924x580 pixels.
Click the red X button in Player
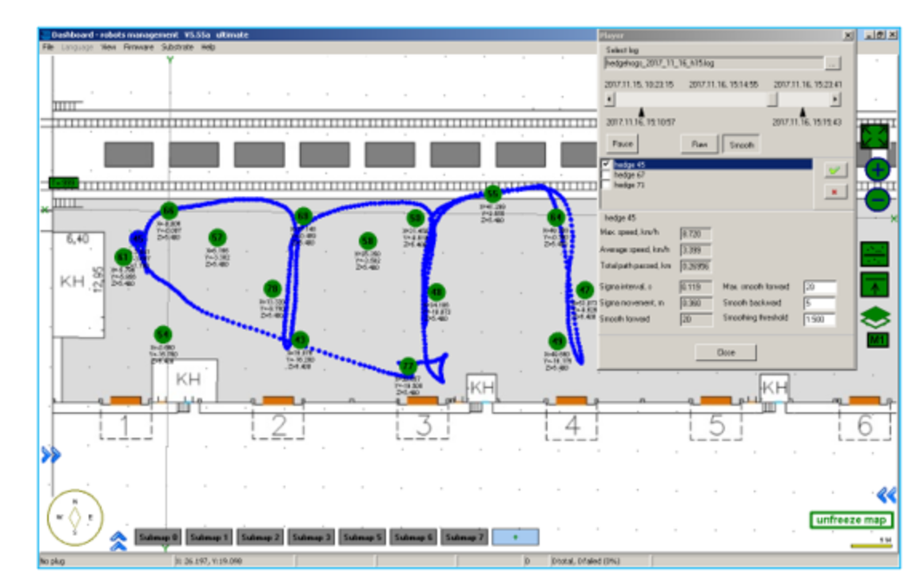(836, 193)
